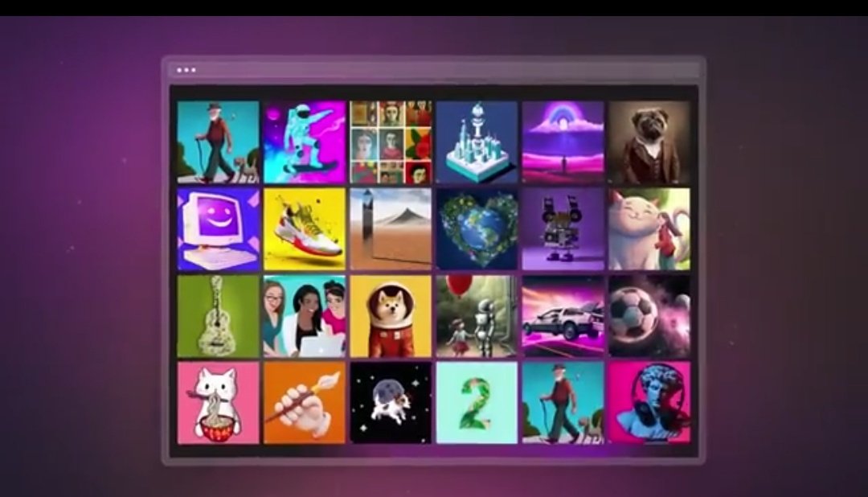Select the statue bust wearing headphones
This screenshot has width=868, height=497.
(649, 402)
